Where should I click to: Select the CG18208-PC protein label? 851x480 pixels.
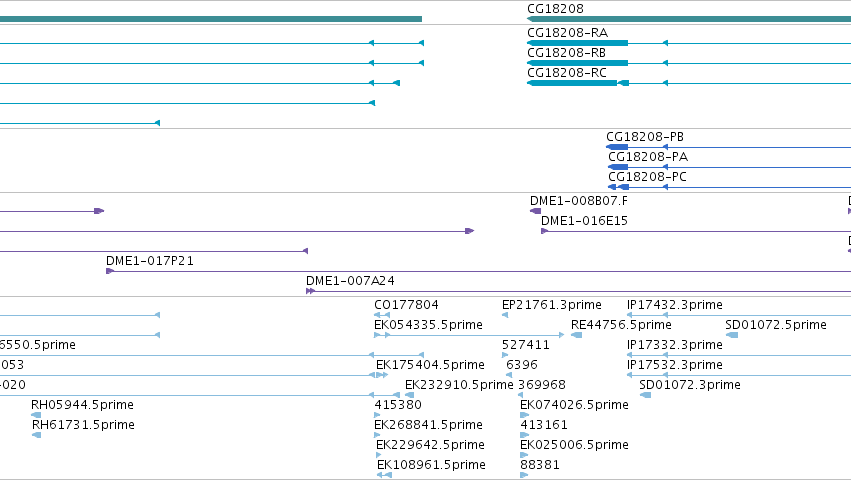[x=647, y=177]
